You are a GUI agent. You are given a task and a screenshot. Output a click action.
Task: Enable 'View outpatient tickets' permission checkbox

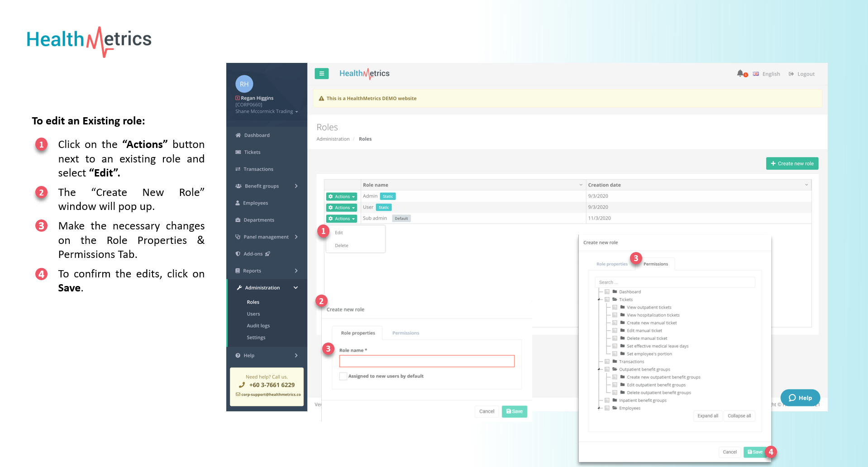[x=615, y=307]
